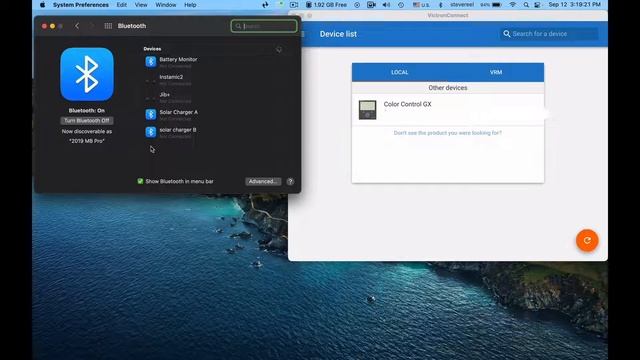The image size is (640, 360).
Task: Open Edit menu
Action: tap(122, 5)
